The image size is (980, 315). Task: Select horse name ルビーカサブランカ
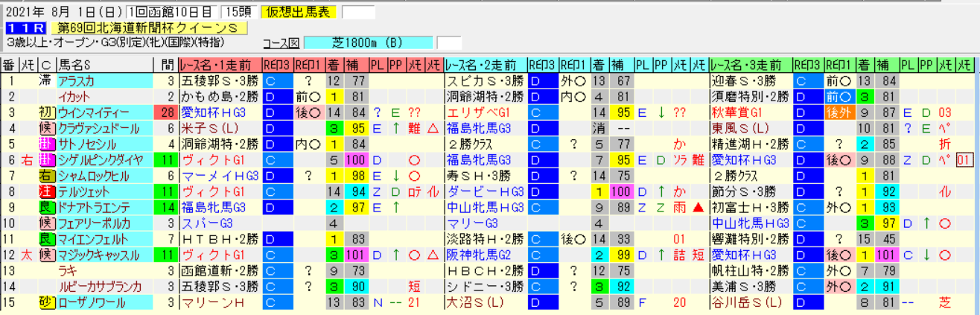104,287
